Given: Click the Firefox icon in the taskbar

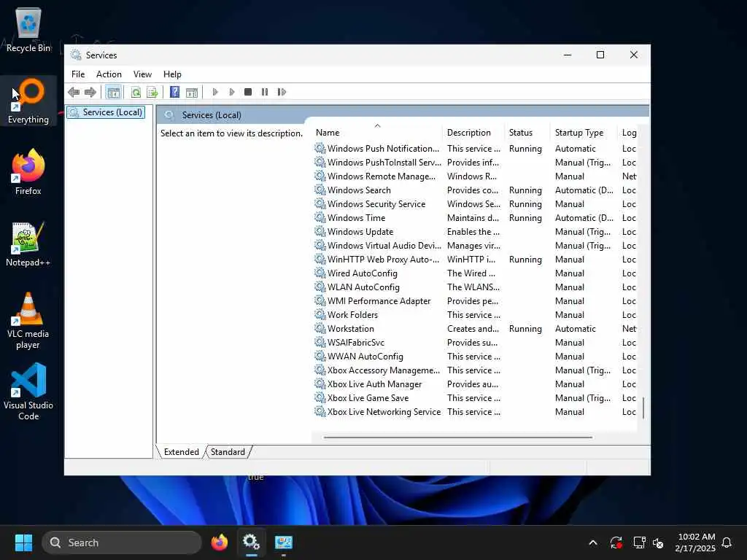Looking at the screenshot, I should tap(220, 542).
